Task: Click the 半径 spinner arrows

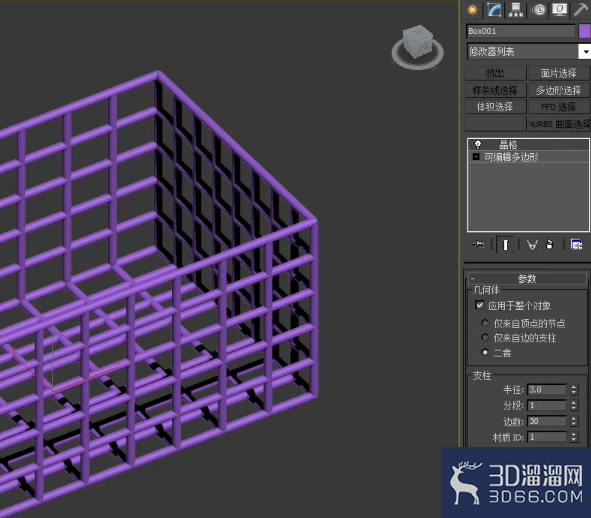Action: tap(574, 389)
